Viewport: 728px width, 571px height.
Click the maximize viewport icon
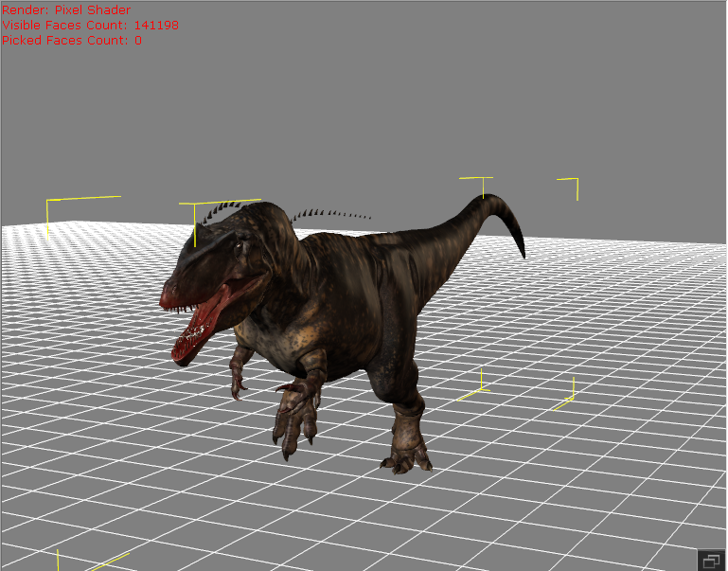coord(711,561)
